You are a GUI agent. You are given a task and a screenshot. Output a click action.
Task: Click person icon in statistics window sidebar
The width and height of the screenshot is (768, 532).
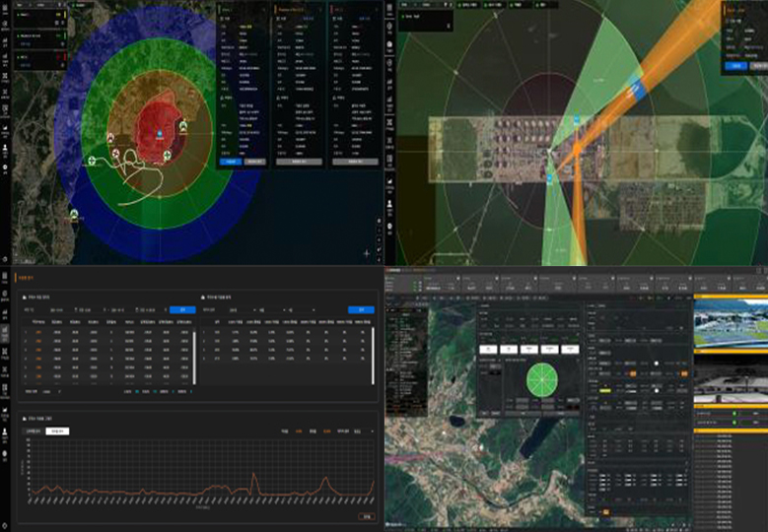point(5,432)
